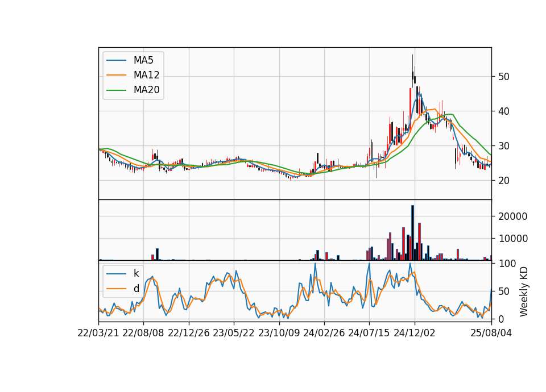The height and width of the screenshot is (392, 546).
Task: Click the KD axis value 0
Action: click(501, 319)
